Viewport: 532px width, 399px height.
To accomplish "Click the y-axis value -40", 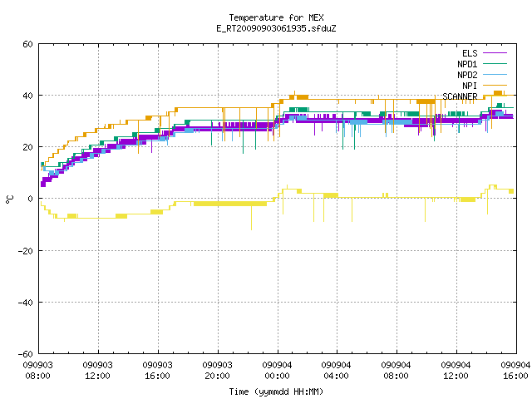I will click(26, 303).
